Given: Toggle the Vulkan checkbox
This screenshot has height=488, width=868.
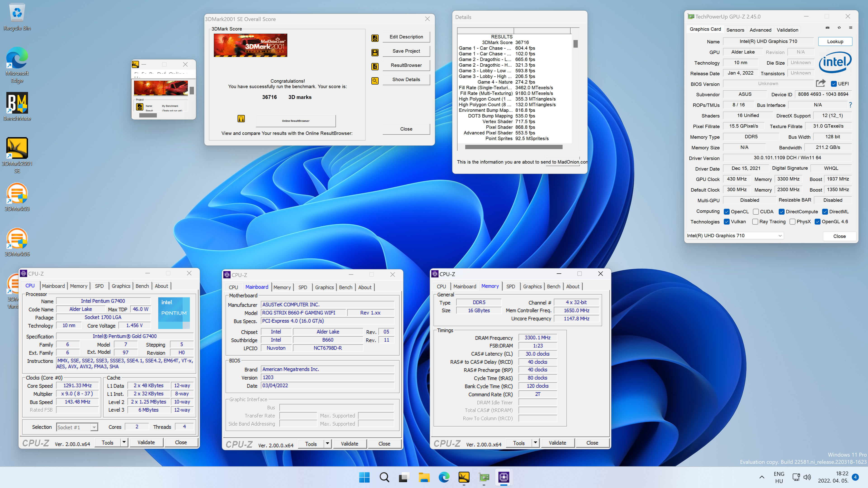Looking at the screenshot, I should (x=726, y=222).
